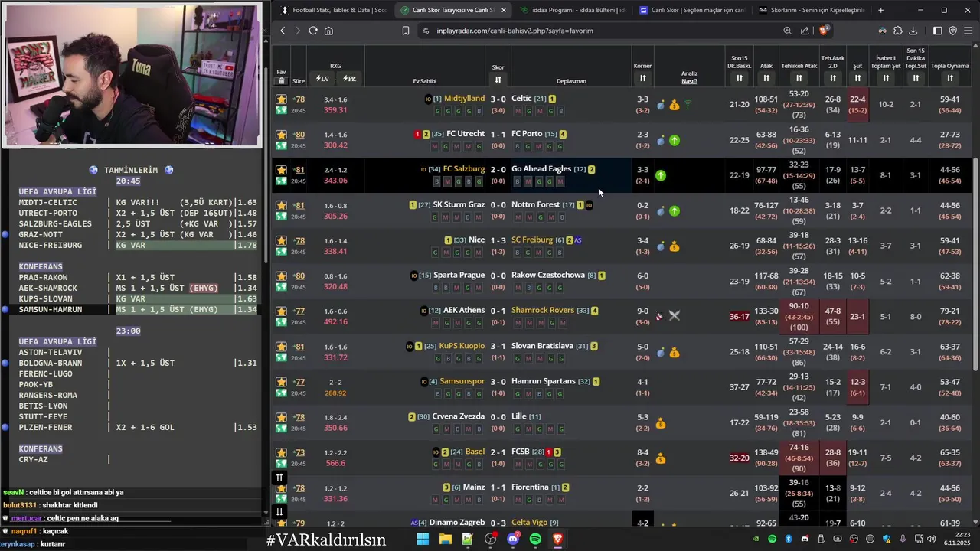Switch to Football Stats, Tables & Data tab

point(334,10)
